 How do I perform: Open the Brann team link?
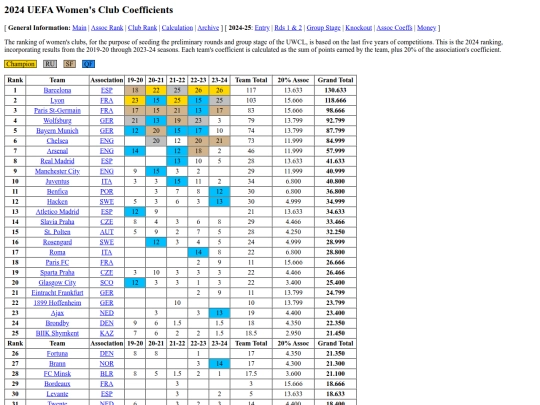57,364
